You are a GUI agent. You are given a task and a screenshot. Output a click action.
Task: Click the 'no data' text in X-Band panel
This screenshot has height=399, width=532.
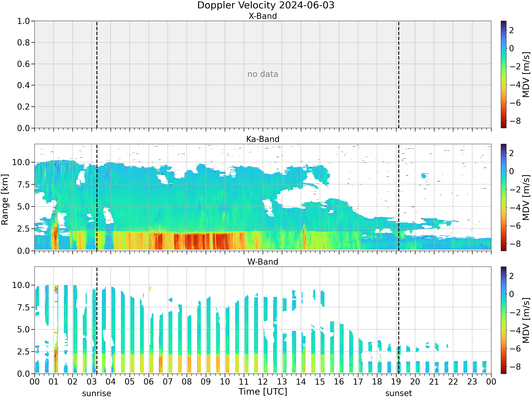pyautogui.click(x=263, y=74)
